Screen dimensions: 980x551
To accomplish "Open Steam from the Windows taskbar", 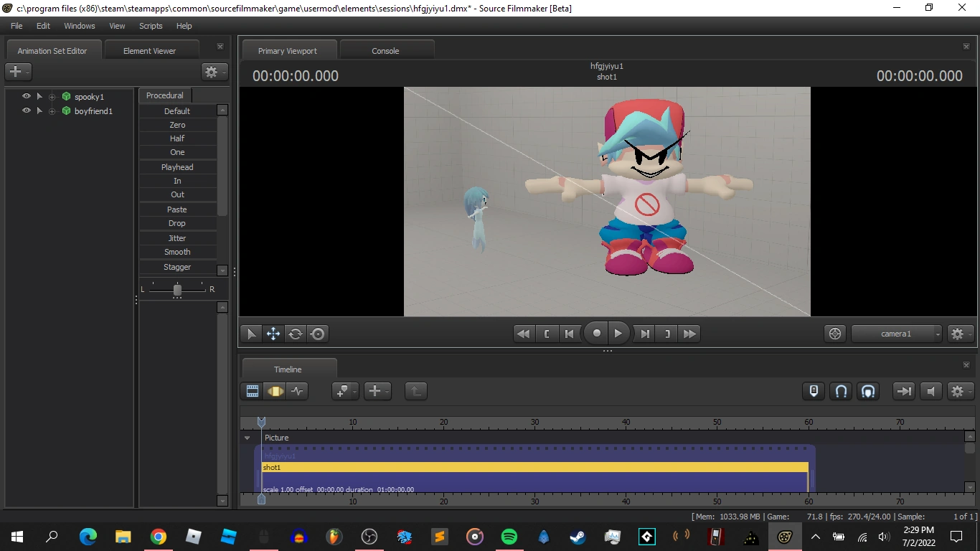I will [577, 537].
